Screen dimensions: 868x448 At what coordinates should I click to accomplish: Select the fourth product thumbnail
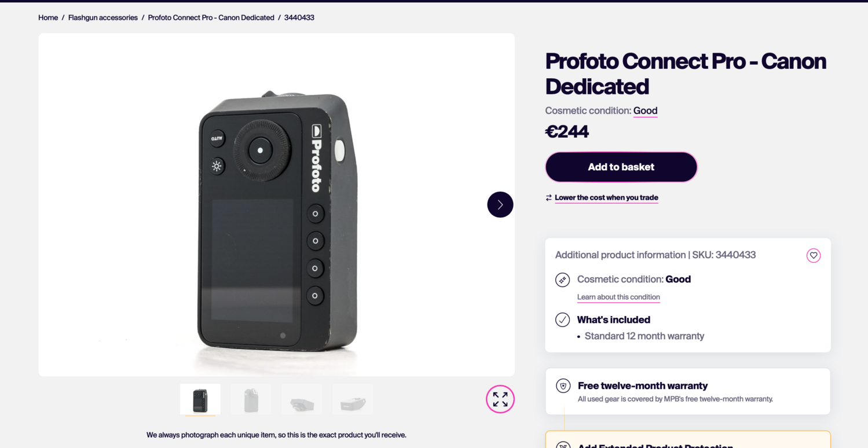pos(352,399)
